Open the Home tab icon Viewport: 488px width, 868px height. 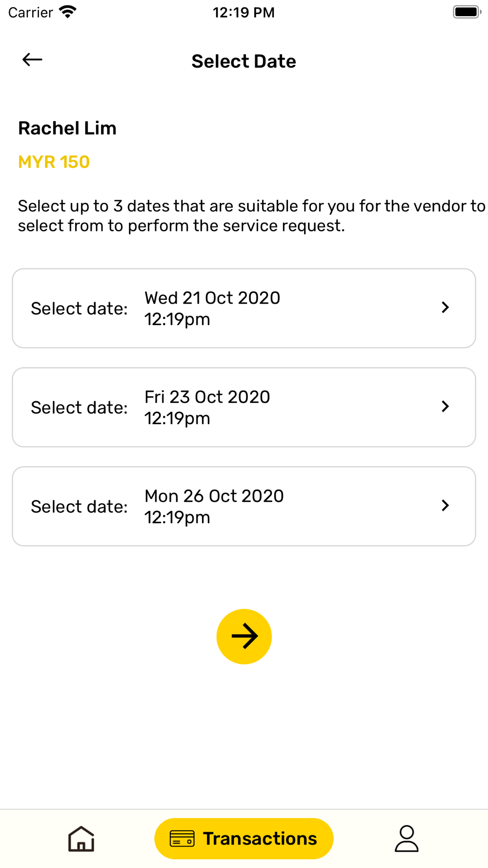click(81, 839)
